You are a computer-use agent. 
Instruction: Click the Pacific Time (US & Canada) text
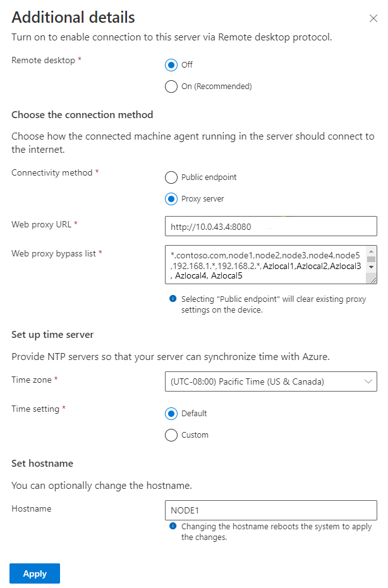[271, 381]
